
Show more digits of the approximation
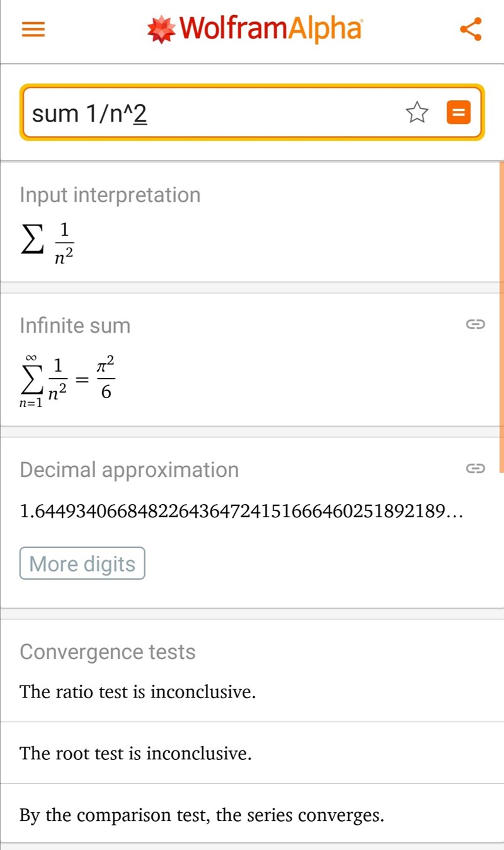tap(83, 563)
